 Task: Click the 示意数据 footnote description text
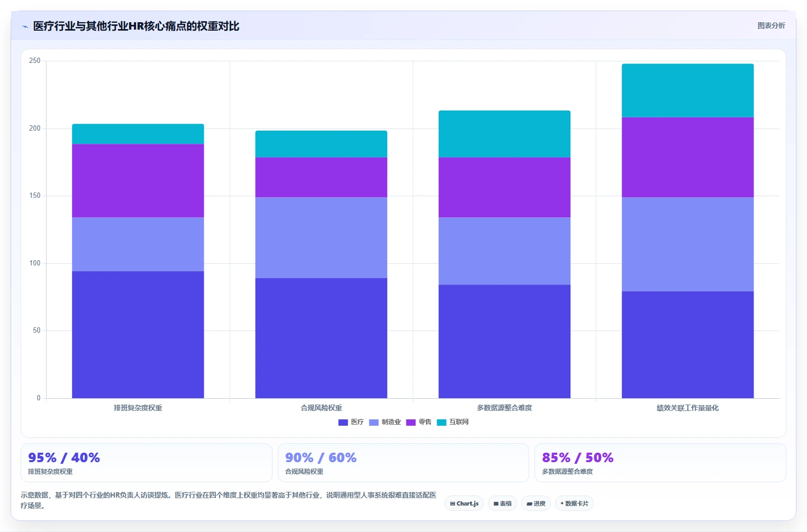(229, 500)
